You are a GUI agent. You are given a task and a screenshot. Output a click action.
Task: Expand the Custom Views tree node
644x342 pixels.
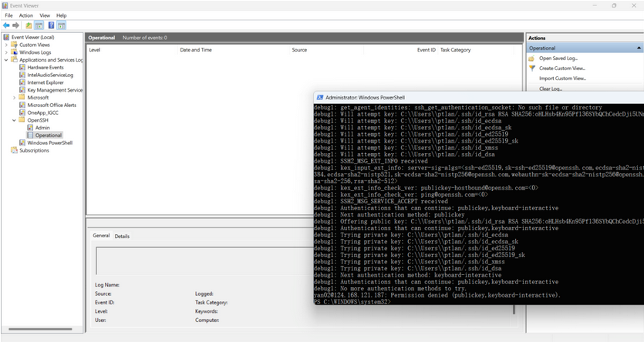7,45
